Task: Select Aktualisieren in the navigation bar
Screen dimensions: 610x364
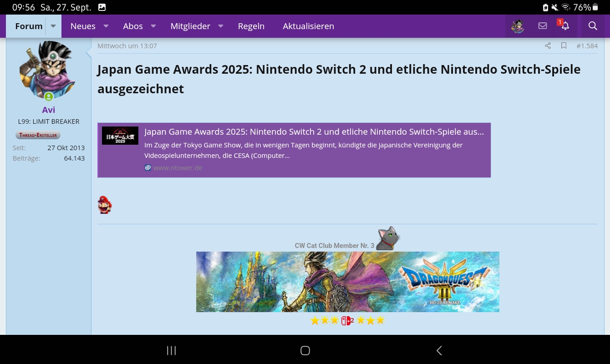Action: point(308,26)
